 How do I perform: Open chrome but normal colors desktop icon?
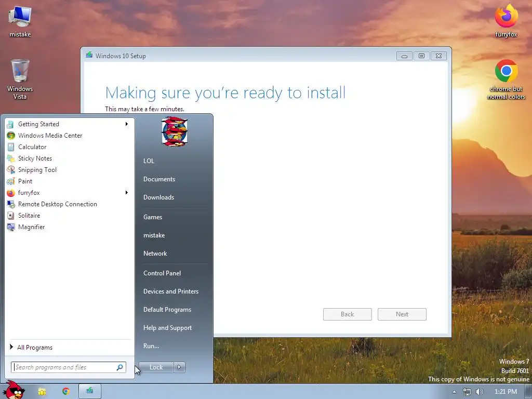pos(506,79)
